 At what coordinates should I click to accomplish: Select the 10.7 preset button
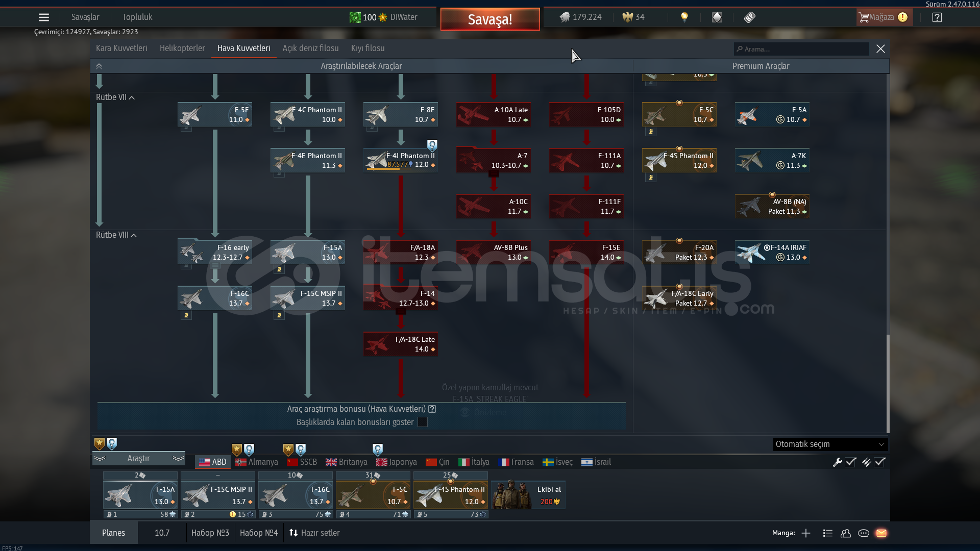coord(162,533)
